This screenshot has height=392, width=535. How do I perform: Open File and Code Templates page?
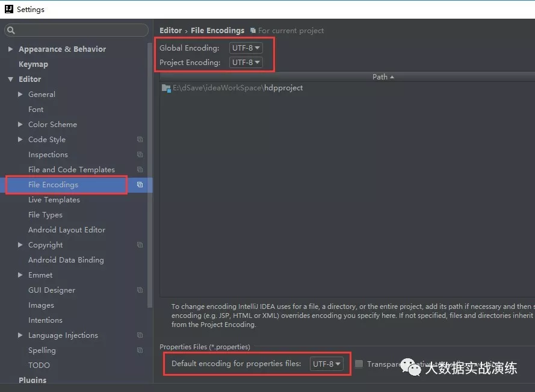tap(72, 169)
